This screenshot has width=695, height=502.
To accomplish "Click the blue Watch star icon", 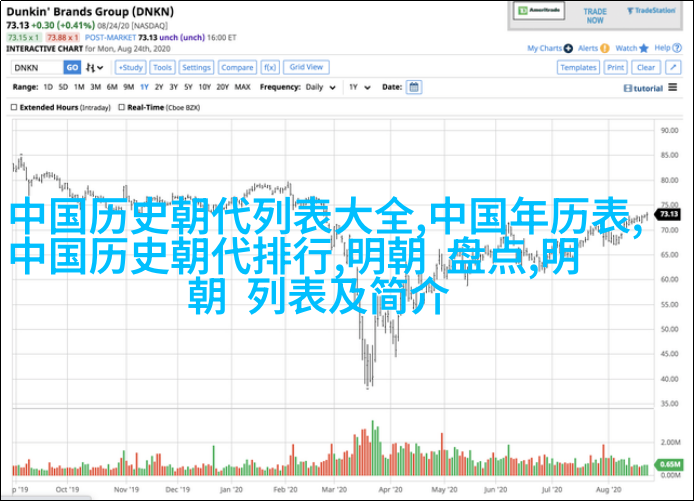I will 644,48.
